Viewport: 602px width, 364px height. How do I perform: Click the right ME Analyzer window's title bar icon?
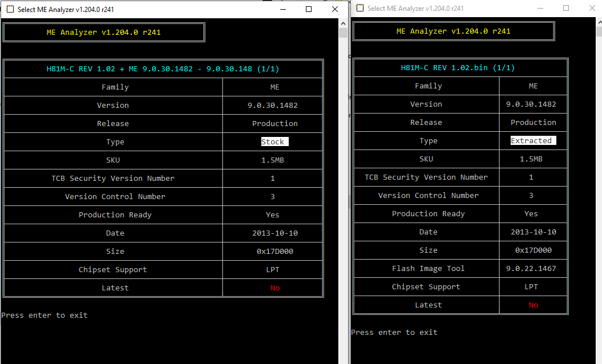click(x=359, y=8)
